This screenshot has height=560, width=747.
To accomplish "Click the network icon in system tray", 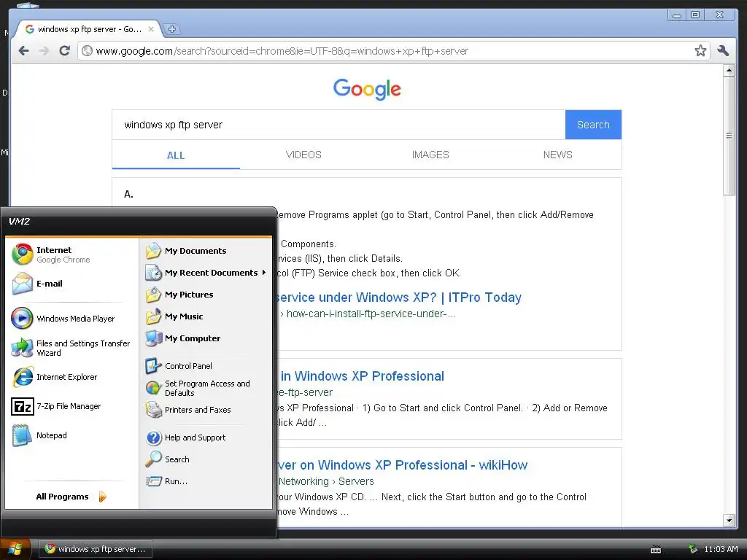I will tap(693, 549).
